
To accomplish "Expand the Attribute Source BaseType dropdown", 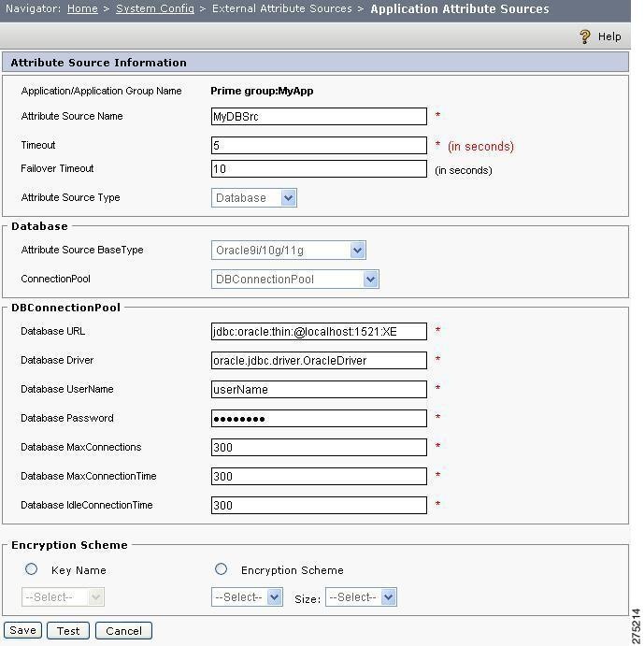I will pos(289,250).
